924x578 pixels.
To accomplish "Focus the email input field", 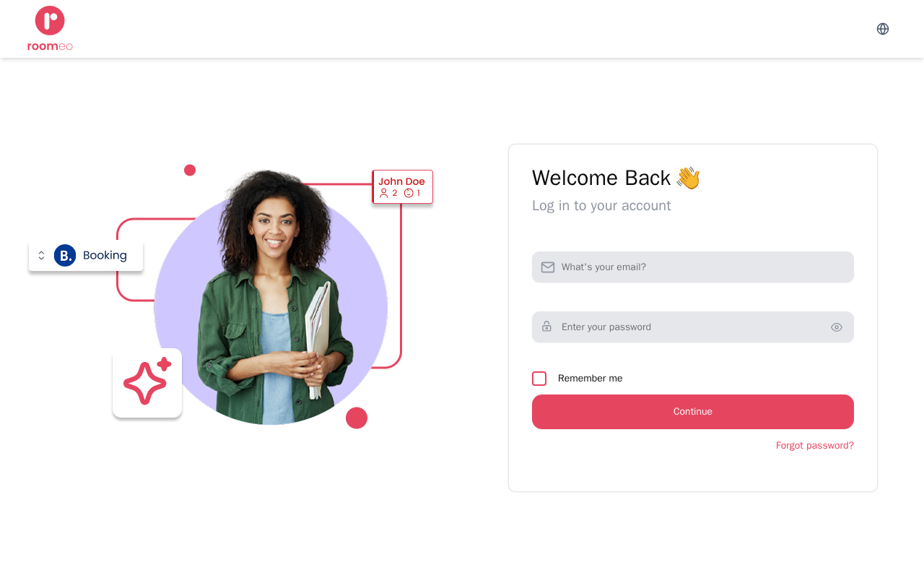I will (x=693, y=267).
